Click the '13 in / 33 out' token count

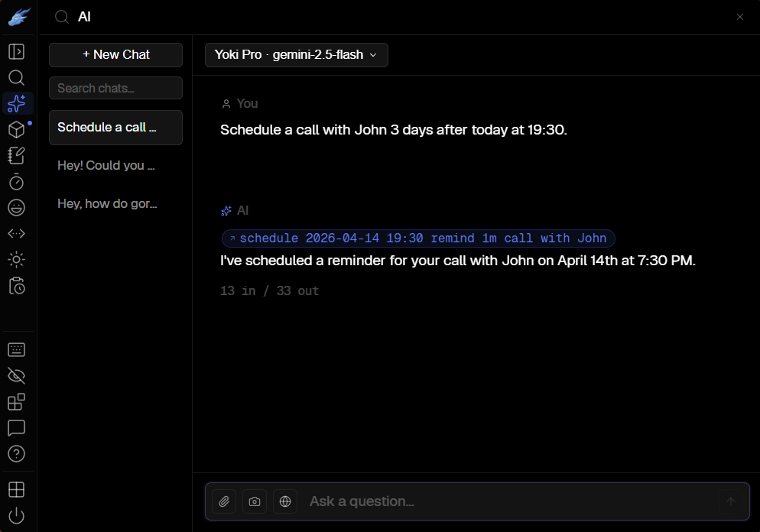point(269,290)
